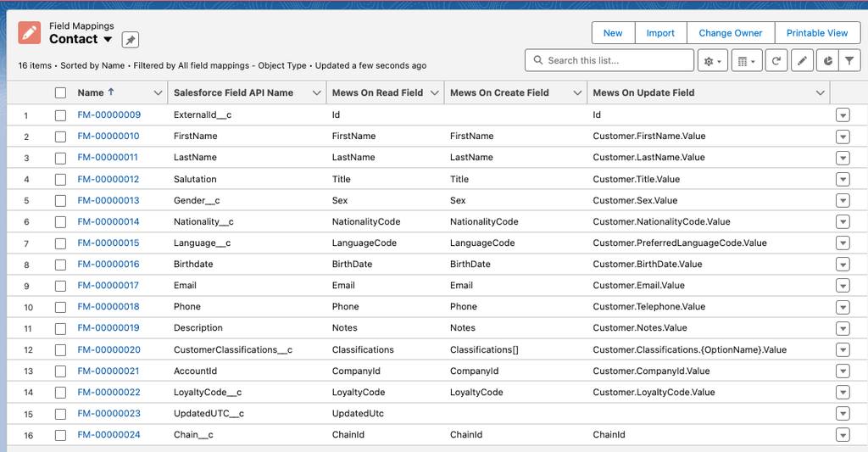Open record FM-00000015
Screen dimensions: 868x452
[x=108, y=243]
